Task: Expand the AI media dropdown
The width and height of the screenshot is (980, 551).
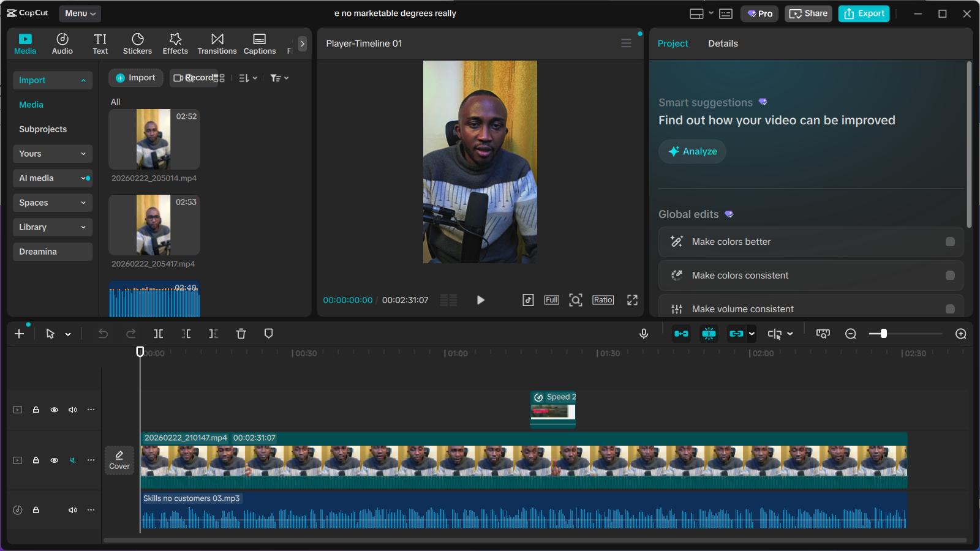Action: click(x=53, y=178)
